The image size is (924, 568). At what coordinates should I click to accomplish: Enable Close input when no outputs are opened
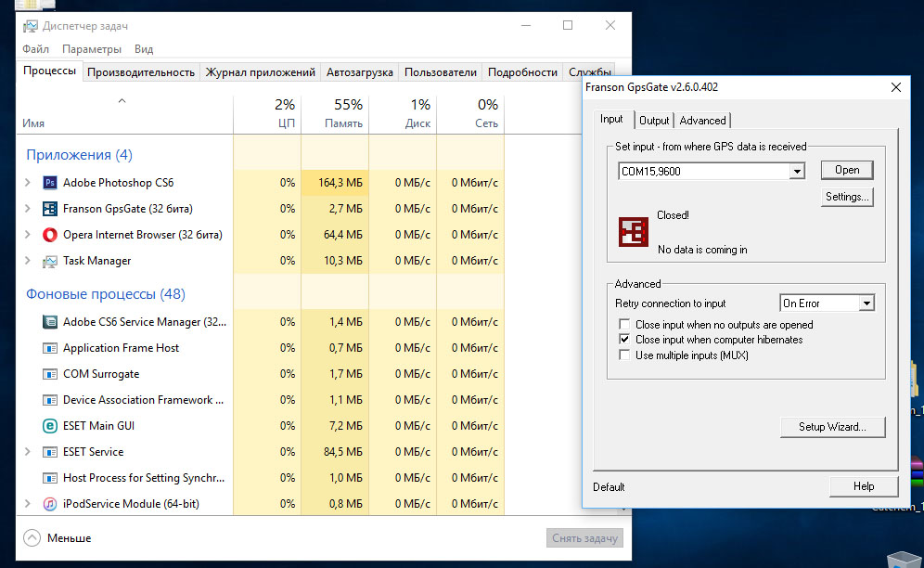coord(624,325)
